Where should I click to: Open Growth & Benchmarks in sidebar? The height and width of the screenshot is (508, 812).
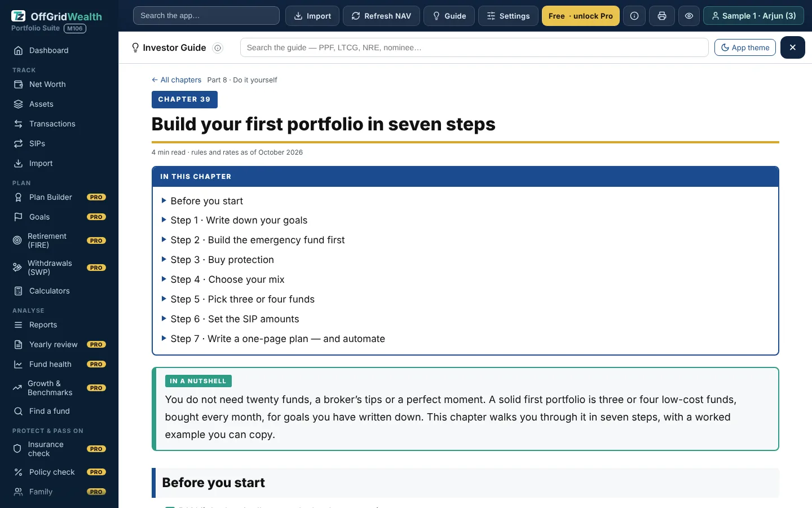pos(59,388)
